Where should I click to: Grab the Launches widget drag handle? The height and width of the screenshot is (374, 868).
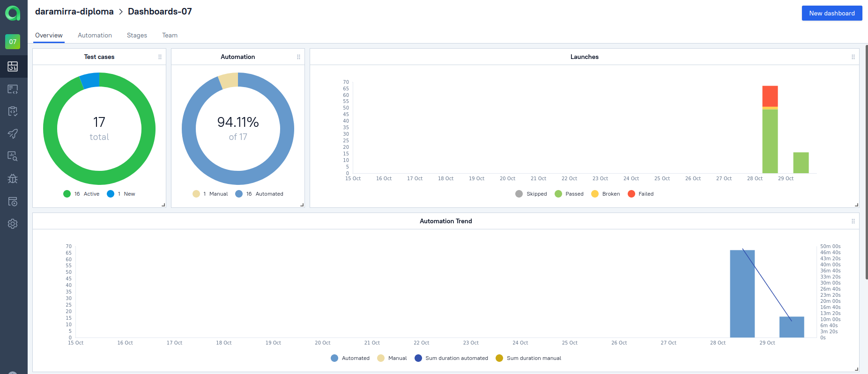tap(853, 57)
